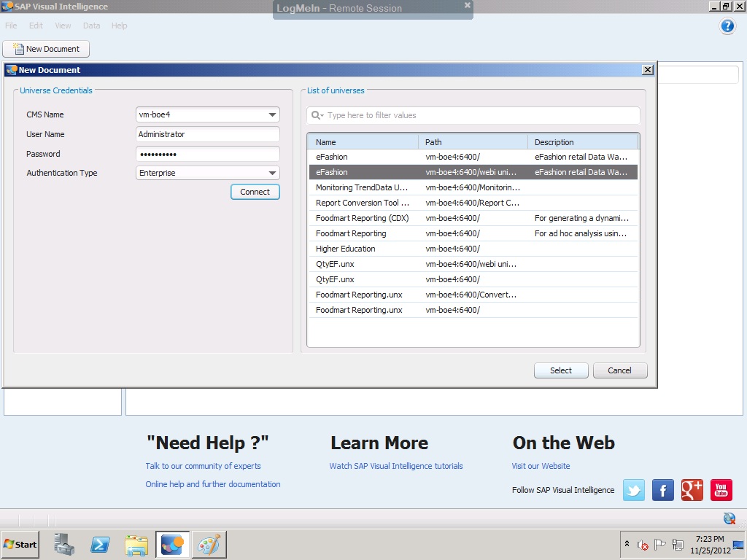The height and width of the screenshot is (560, 747).
Task: Open the View menu
Action: pos(63,26)
